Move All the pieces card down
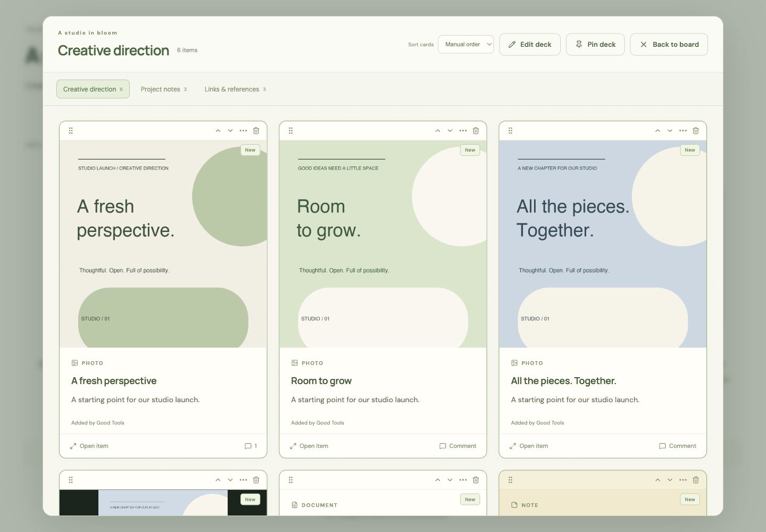The height and width of the screenshot is (532, 766). click(670, 131)
